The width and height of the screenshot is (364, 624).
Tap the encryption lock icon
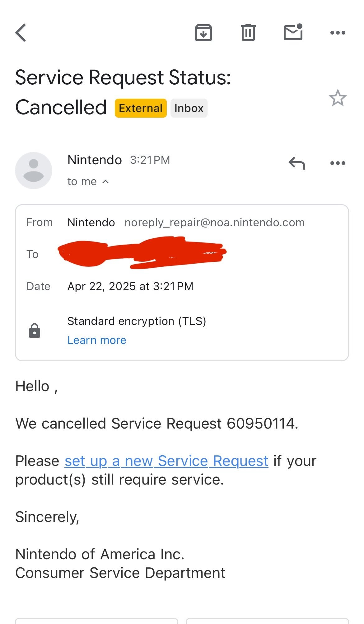coord(35,331)
